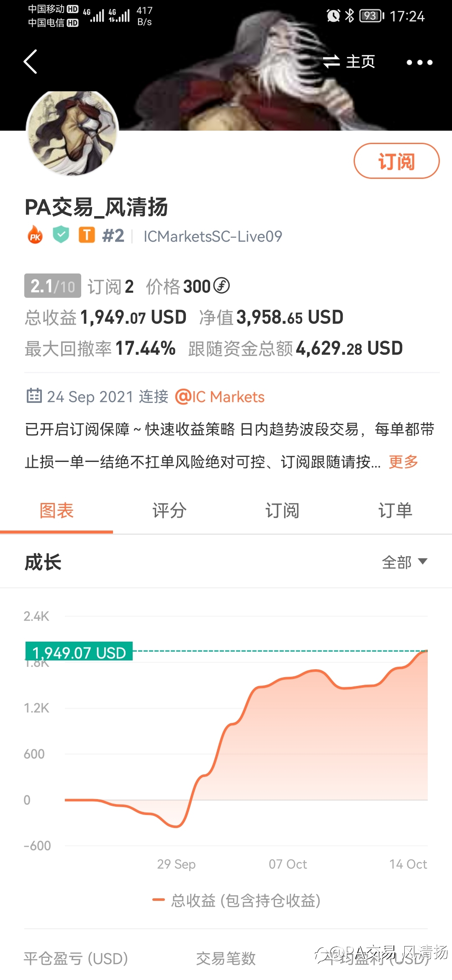Open the 全部 time range dropdown

[x=404, y=562]
